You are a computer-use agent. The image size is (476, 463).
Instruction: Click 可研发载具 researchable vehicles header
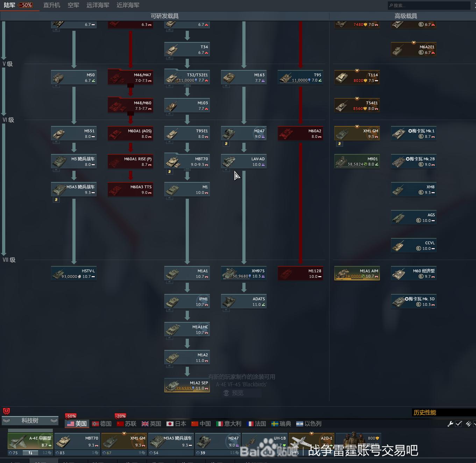point(164,16)
